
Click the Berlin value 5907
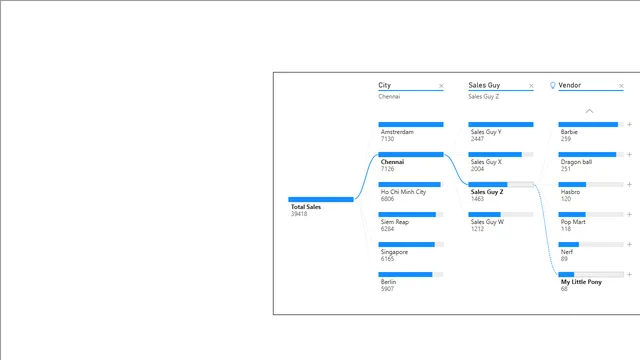pos(387,289)
